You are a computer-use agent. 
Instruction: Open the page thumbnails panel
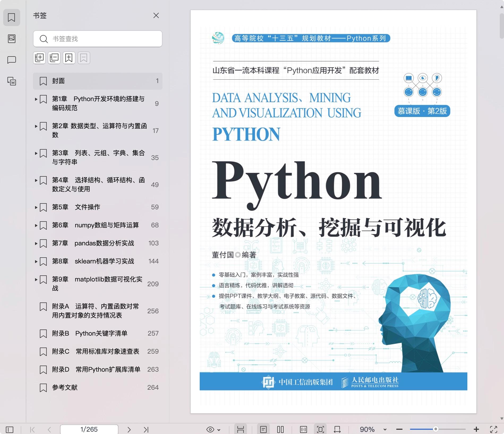click(x=11, y=39)
